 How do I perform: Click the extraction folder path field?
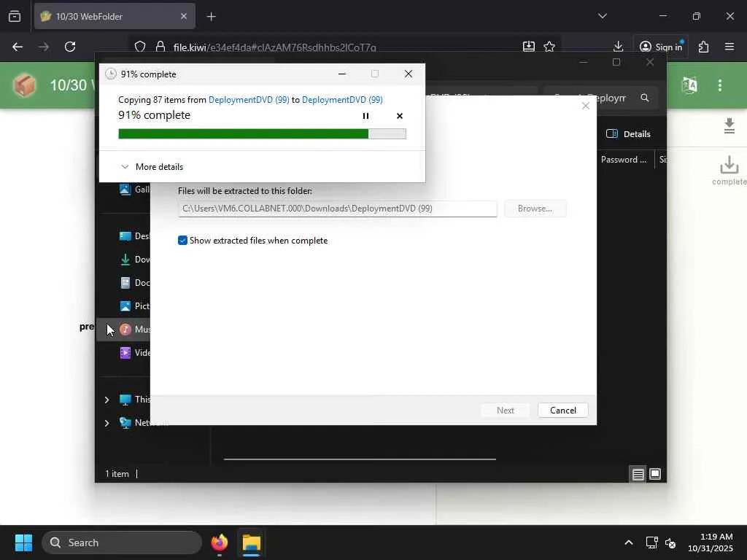click(x=337, y=209)
